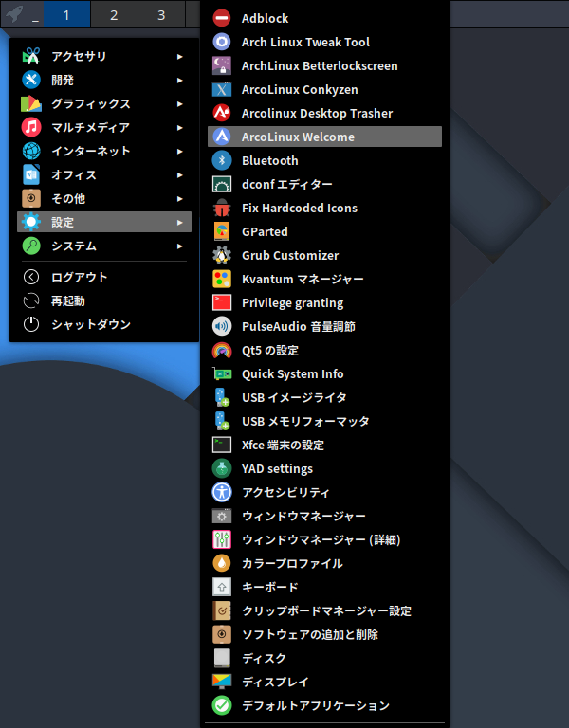This screenshot has width=569, height=728.
Task: Click the USB イメージライタ icon
Action: [x=222, y=397]
